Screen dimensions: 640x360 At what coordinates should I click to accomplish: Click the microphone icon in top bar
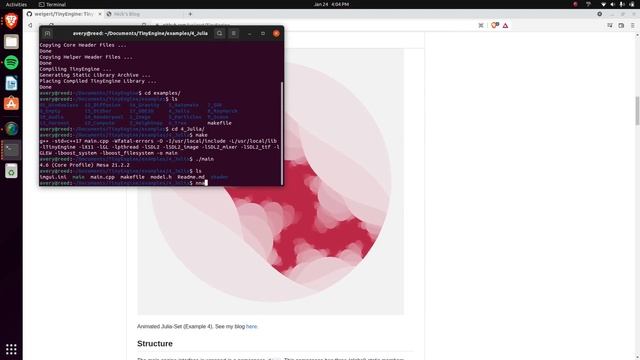coord(622,4)
